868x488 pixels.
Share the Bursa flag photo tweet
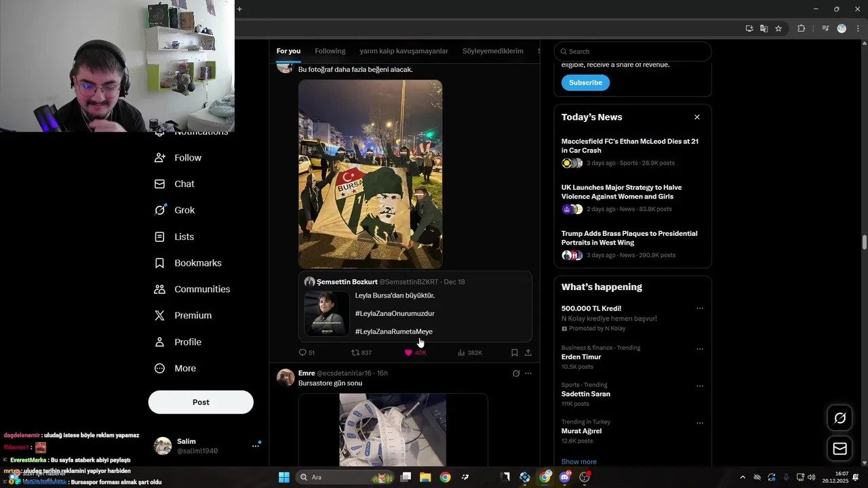coord(528,352)
